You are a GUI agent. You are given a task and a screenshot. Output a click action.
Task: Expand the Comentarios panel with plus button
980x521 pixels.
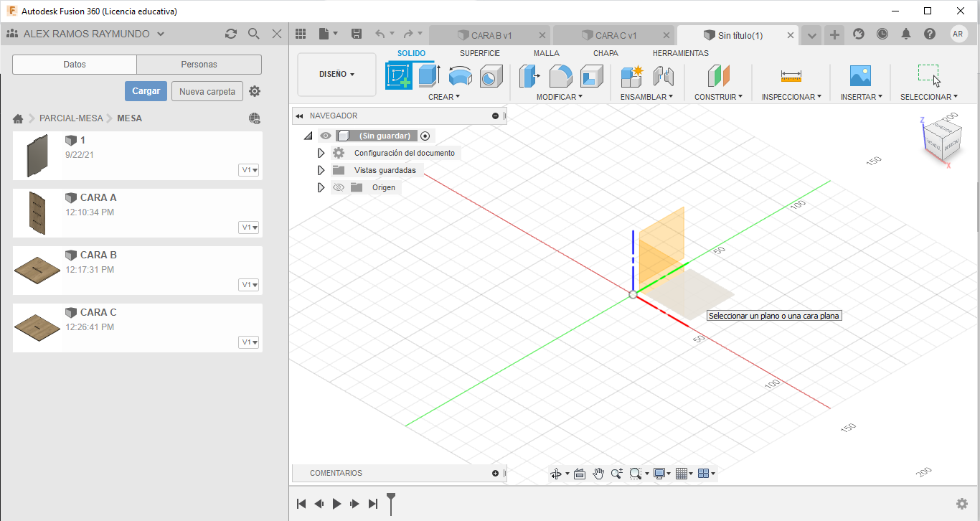tap(495, 473)
